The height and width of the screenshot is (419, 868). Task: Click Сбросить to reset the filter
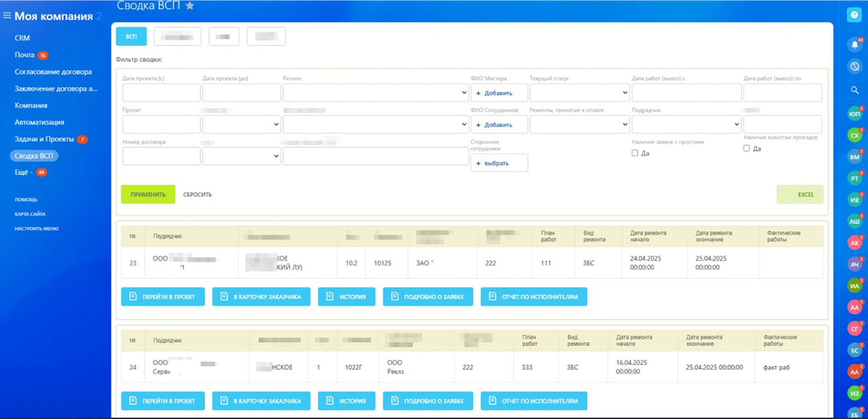coord(197,195)
